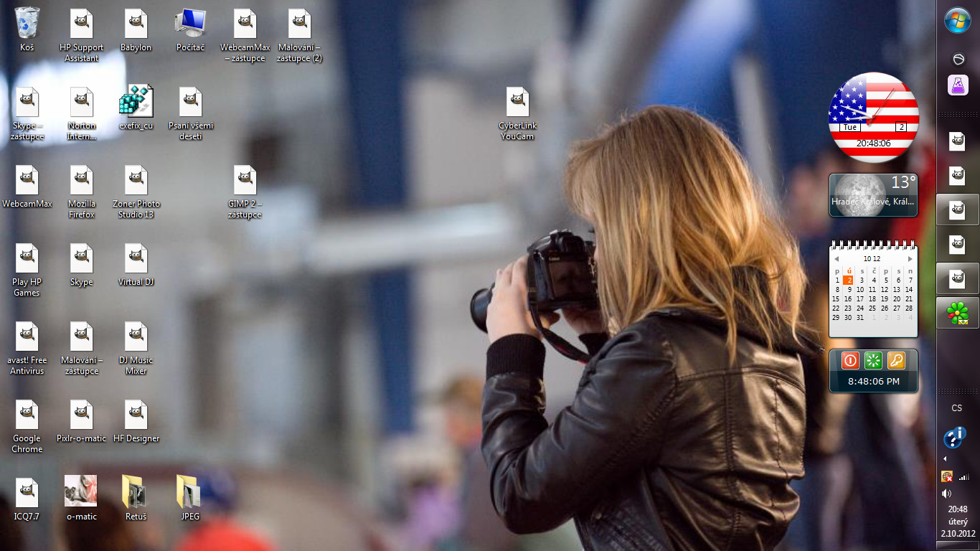Screen dimensions: 980x551
Task: Click the blue question mark help tray icon
Action: click(x=955, y=438)
